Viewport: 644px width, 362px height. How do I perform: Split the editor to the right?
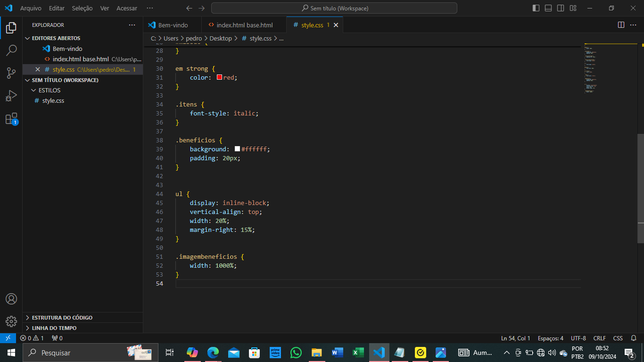[621, 25]
